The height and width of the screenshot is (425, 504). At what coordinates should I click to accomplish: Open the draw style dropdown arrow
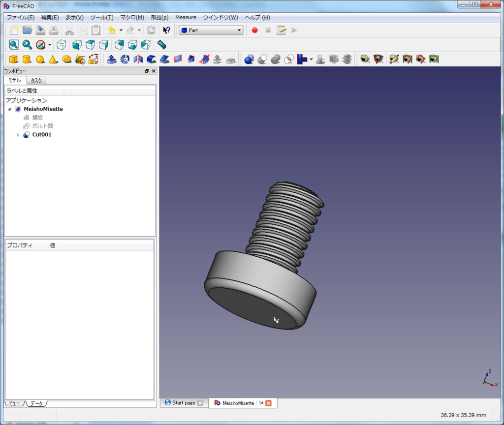pos(50,45)
